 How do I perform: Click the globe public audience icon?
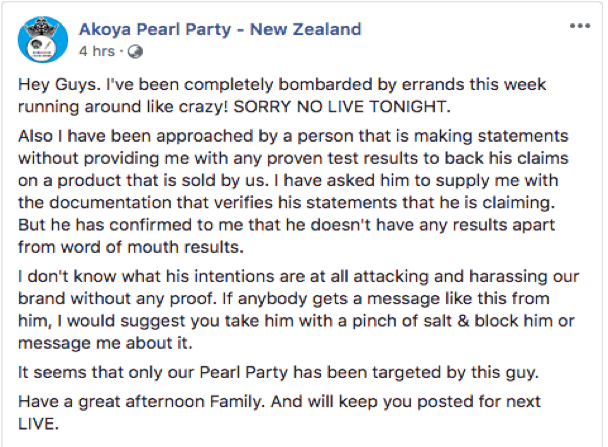tap(135, 52)
